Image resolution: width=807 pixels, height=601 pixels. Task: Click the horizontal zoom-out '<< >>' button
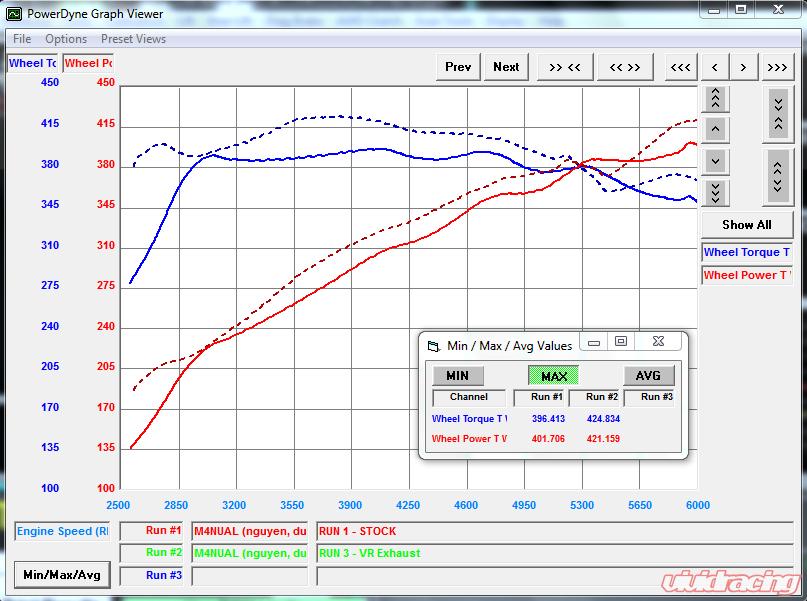click(x=625, y=67)
